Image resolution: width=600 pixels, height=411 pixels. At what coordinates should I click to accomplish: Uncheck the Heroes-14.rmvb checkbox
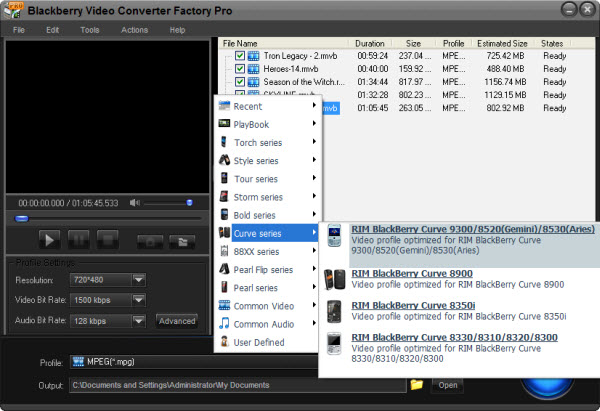pos(240,69)
